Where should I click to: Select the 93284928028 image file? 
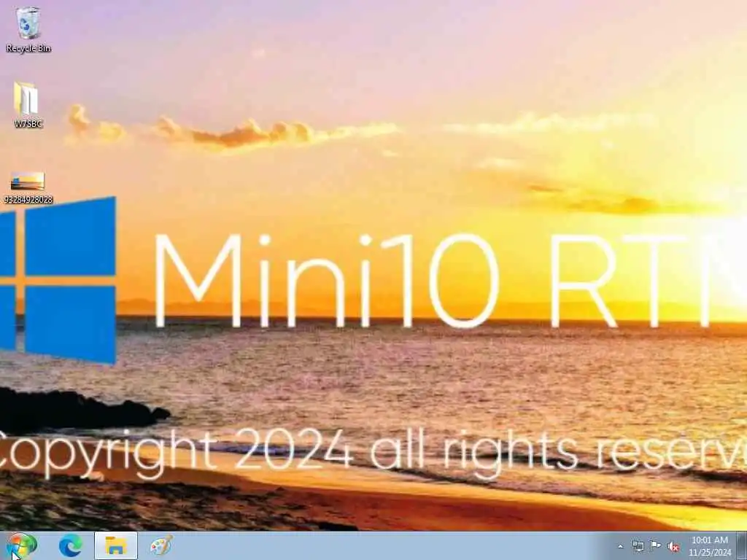[28, 181]
